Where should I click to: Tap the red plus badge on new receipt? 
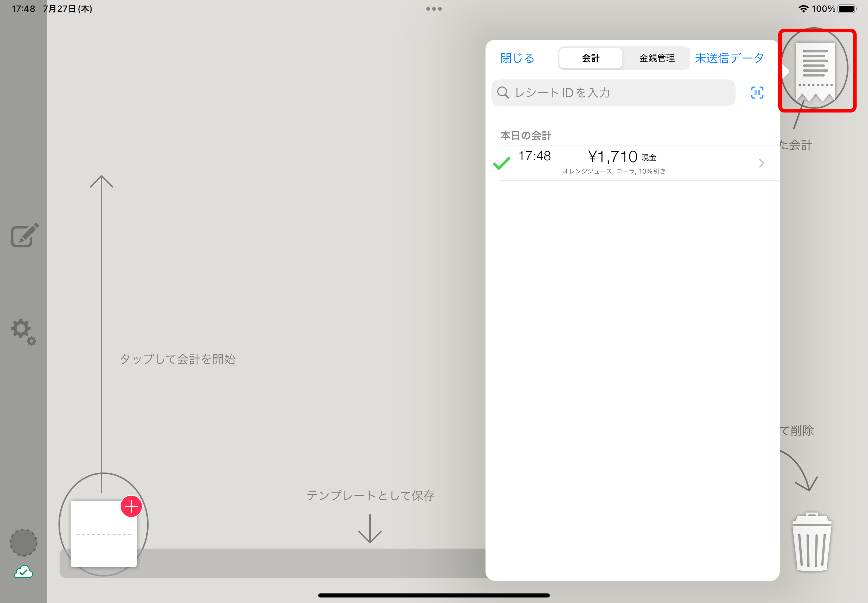[x=131, y=506]
